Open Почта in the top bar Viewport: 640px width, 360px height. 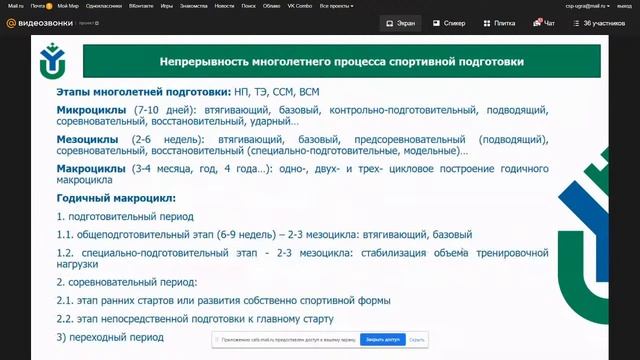point(38,6)
